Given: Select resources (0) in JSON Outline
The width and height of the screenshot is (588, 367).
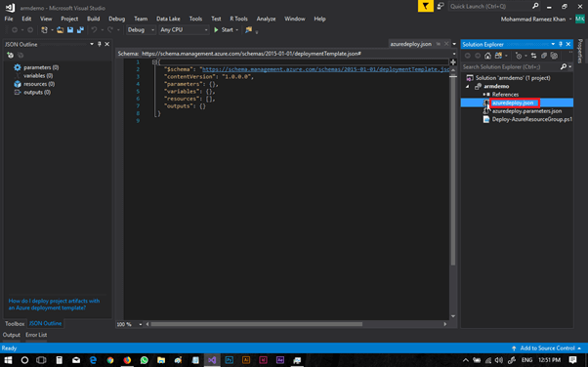Looking at the screenshot, I should [x=39, y=84].
